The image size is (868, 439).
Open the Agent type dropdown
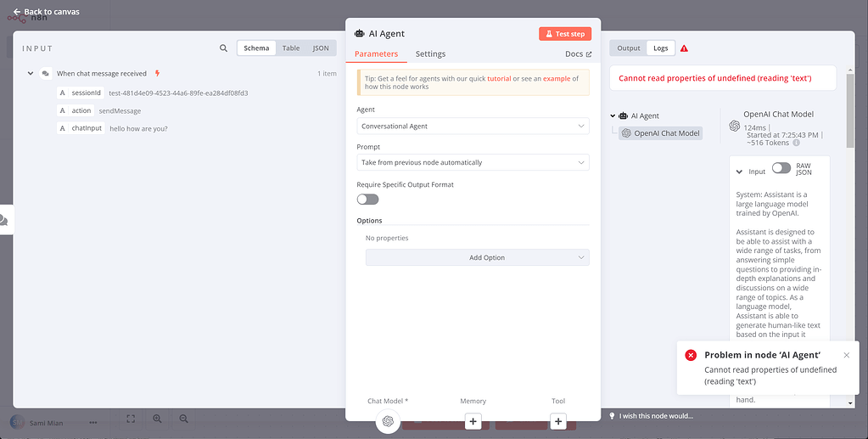click(473, 127)
